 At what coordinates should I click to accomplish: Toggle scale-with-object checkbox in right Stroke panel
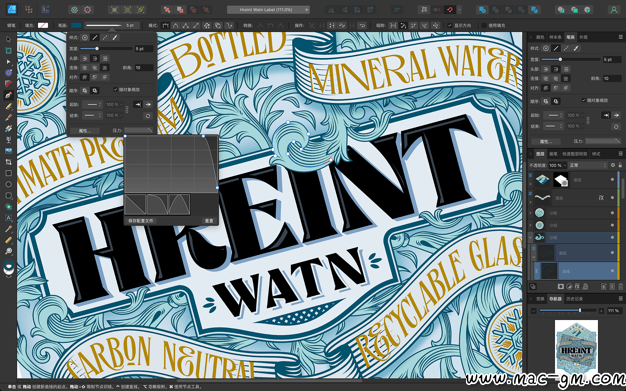(x=583, y=100)
